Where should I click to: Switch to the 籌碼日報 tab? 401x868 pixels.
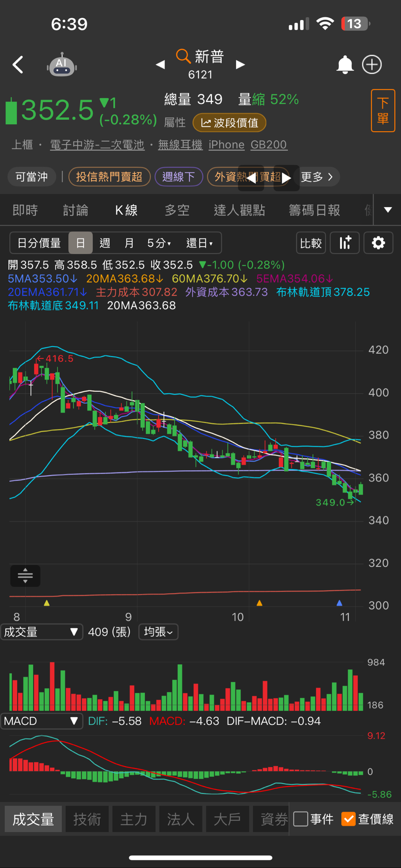[314, 210]
